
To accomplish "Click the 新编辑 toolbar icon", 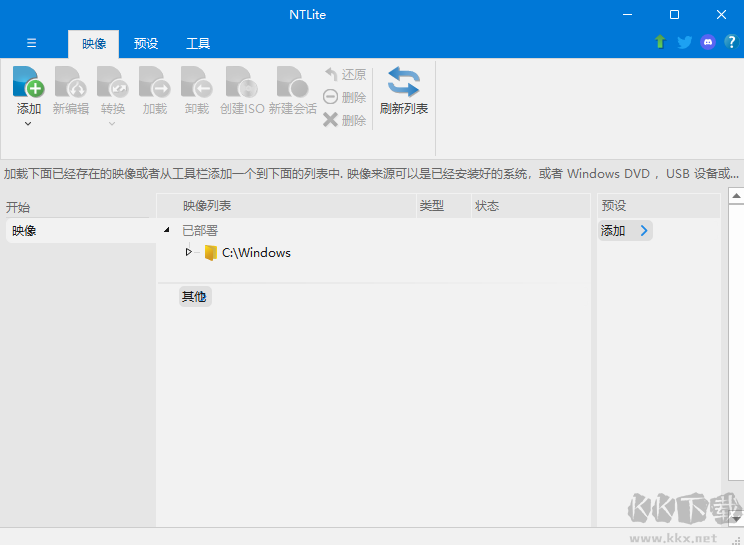I will 71,82.
